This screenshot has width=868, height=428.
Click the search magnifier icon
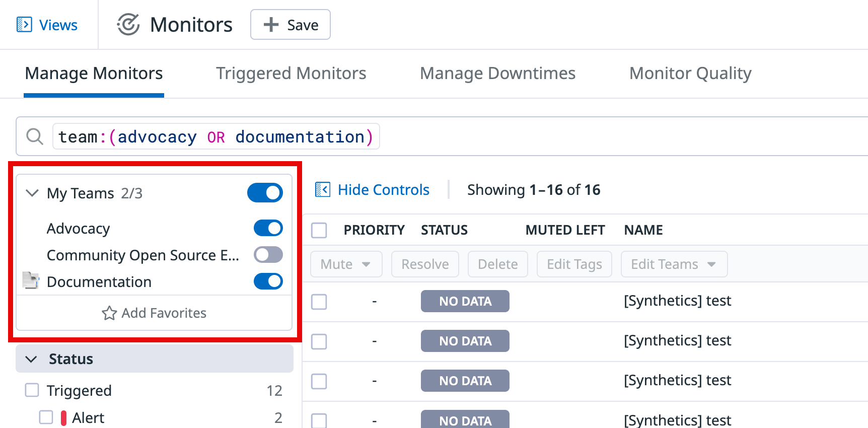coord(35,136)
